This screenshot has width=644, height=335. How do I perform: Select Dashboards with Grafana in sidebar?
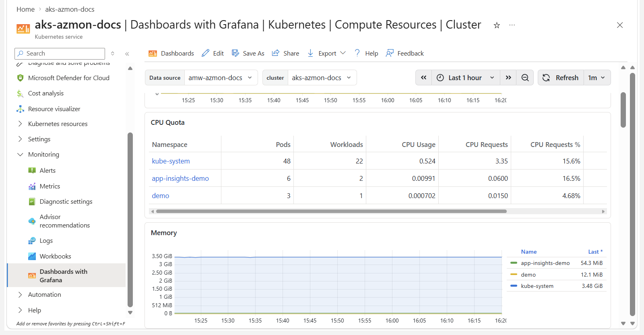pyautogui.click(x=66, y=276)
